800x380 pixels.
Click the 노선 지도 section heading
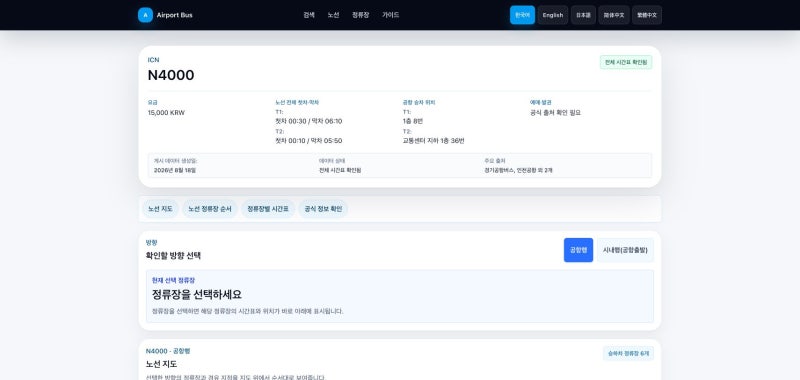pyautogui.click(x=161, y=364)
